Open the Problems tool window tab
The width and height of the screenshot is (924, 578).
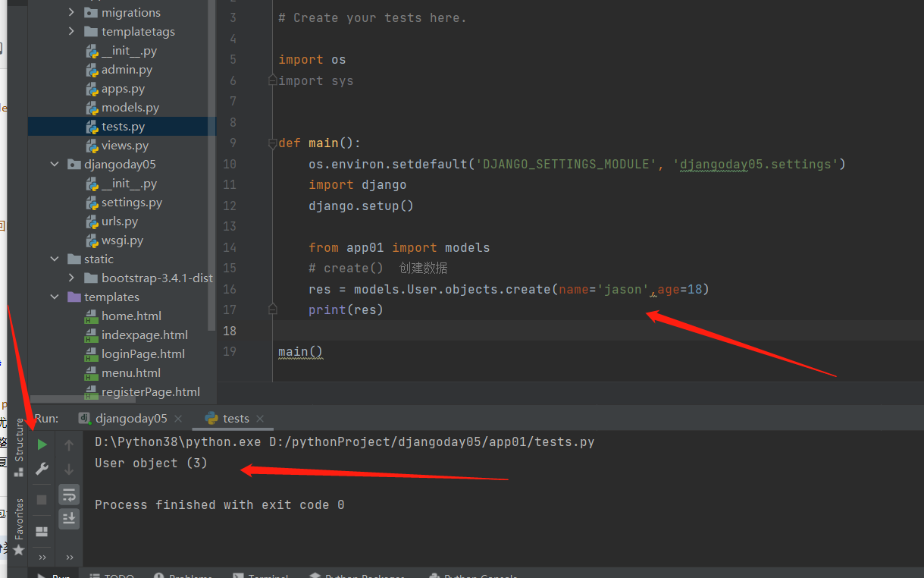[x=184, y=576]
